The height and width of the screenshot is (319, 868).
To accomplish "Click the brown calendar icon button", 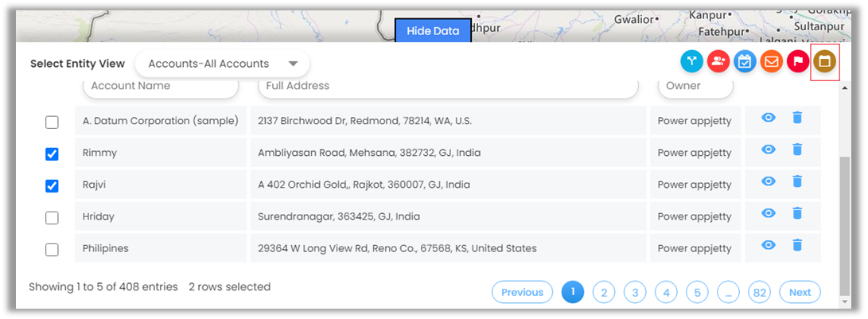I will [824, 61].
